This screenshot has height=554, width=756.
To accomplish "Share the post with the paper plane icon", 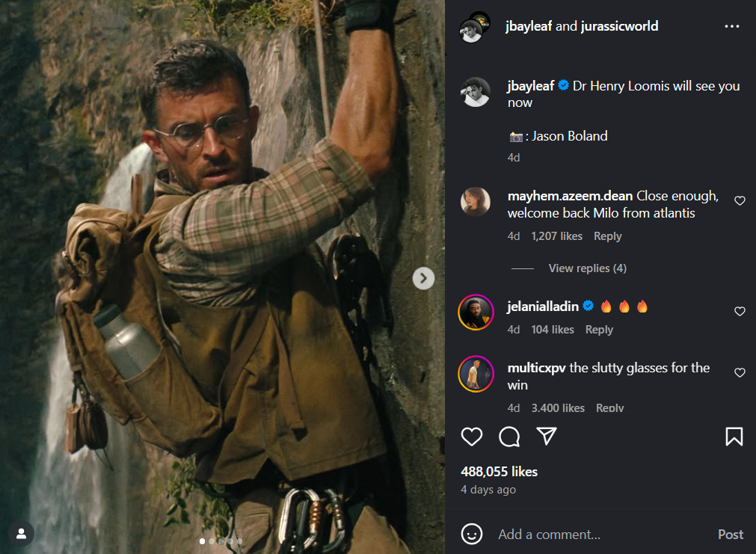I will pos(547,437).
